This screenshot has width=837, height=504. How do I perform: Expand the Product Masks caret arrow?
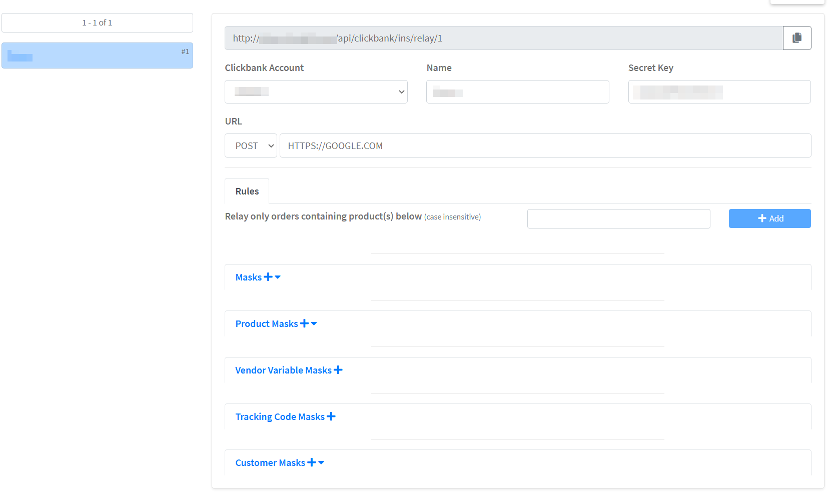[314, 323]
